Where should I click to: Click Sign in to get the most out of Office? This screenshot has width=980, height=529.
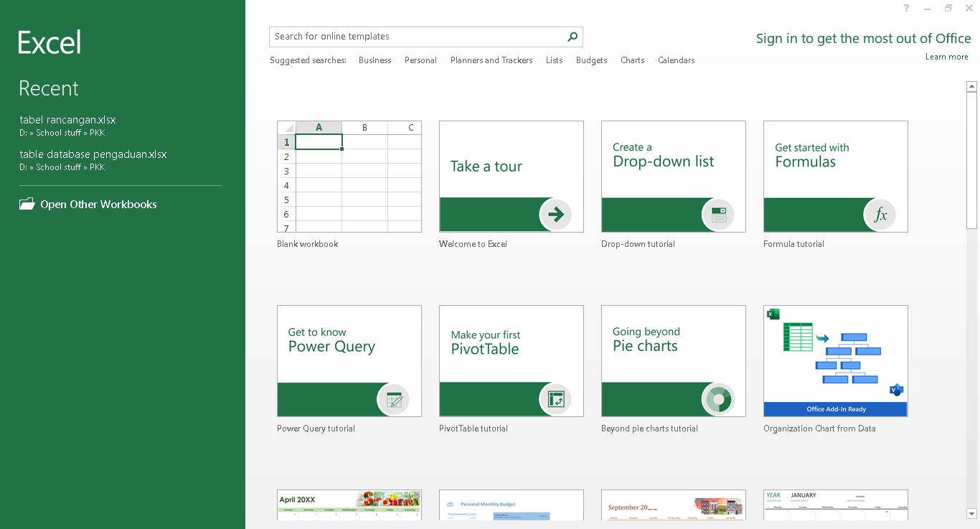coord(863,39)
